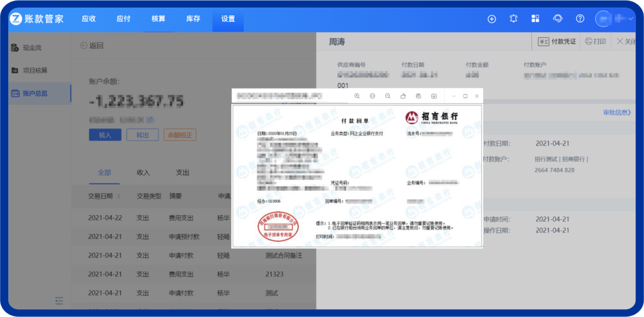
Task: Click the plus circle icon in header
Action: pos(492,18)
